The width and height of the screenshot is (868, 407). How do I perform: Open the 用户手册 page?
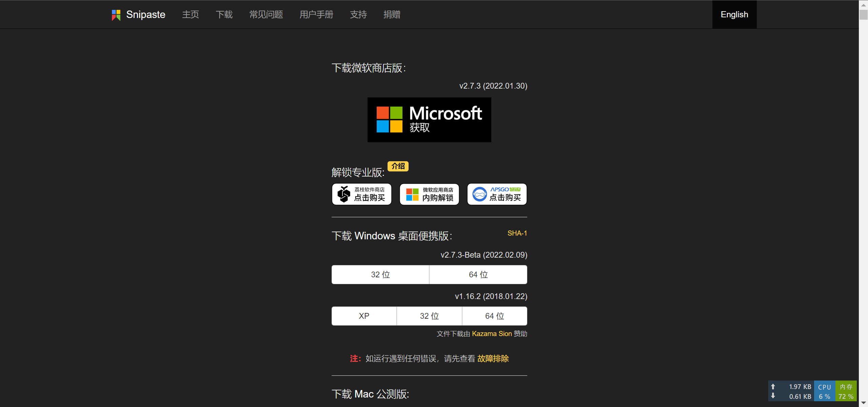[316, 14]
